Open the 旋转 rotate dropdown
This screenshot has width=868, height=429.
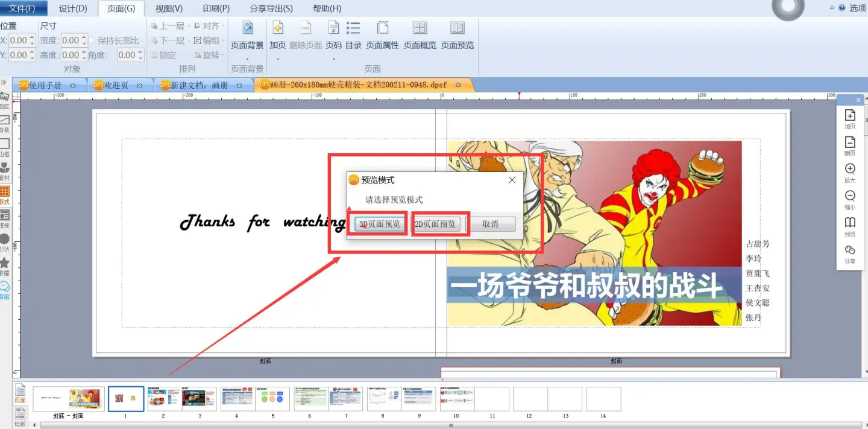tap(222, 55)
